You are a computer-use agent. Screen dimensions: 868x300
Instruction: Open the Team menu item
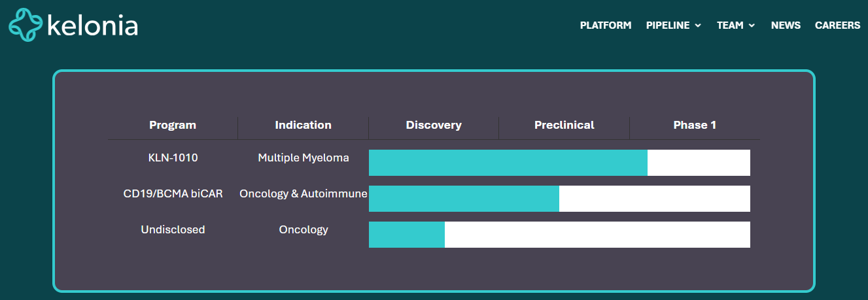point(730,25)
